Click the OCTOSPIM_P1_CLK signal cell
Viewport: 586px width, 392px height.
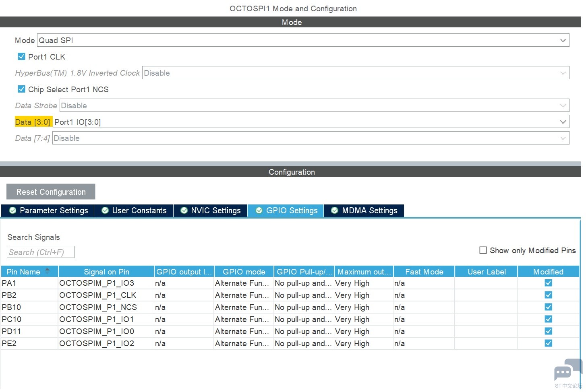(x=106, y=295)
